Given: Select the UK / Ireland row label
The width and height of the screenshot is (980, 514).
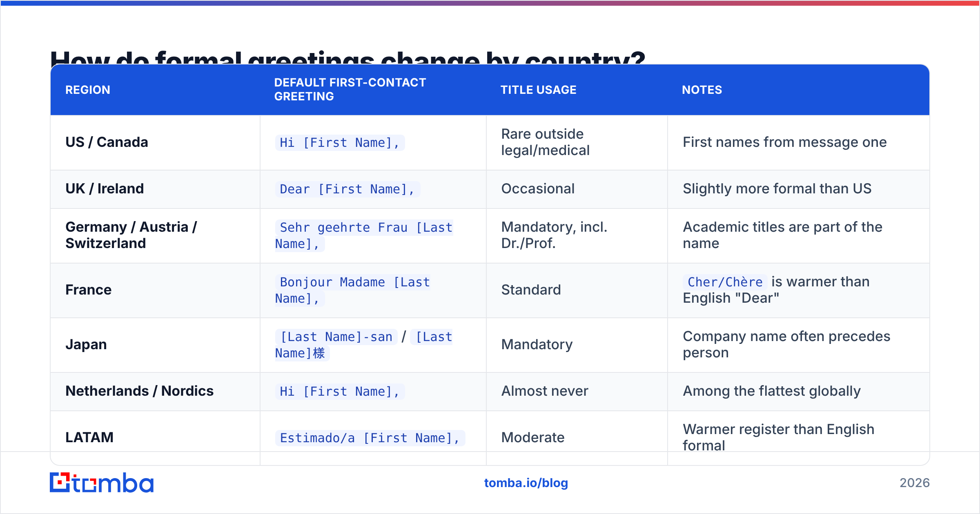Looking at the screenshot, I should pyautogui.click(x=105, y=188).
